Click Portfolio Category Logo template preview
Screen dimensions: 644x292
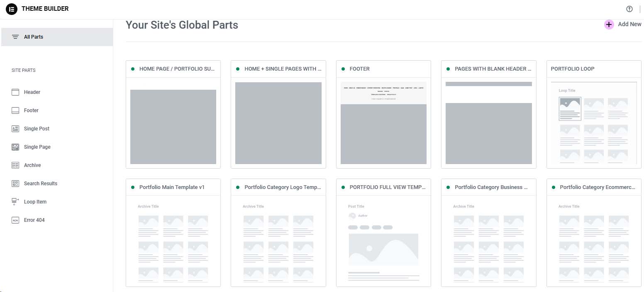click(x=278, y=241)
